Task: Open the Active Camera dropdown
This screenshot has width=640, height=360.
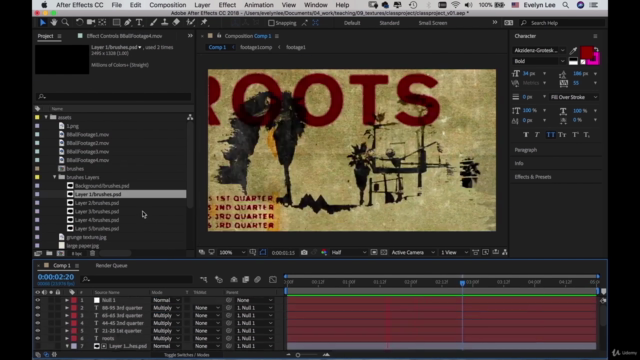Action: (x=413, y=253)
